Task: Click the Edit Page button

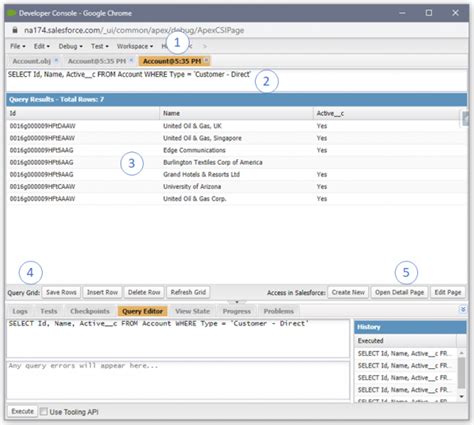Action: pyautogui.click(x=448, y=292)
